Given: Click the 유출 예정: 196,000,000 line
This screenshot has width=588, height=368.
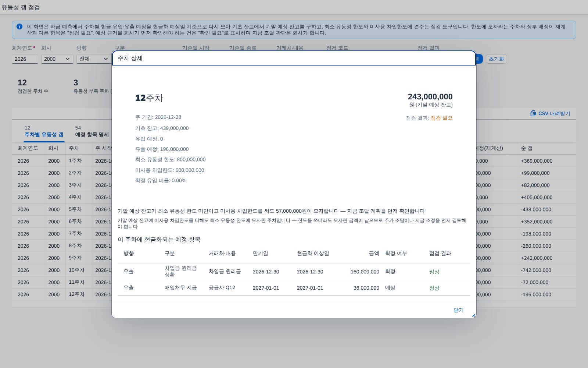Looking at the screenshot, I should click(x=162, y=149).
